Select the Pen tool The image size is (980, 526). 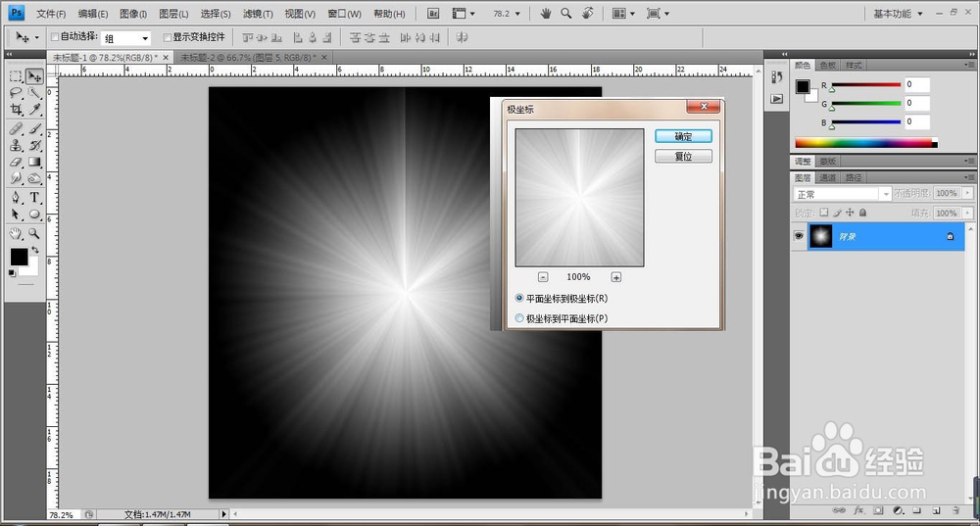[x=16, y=198]
